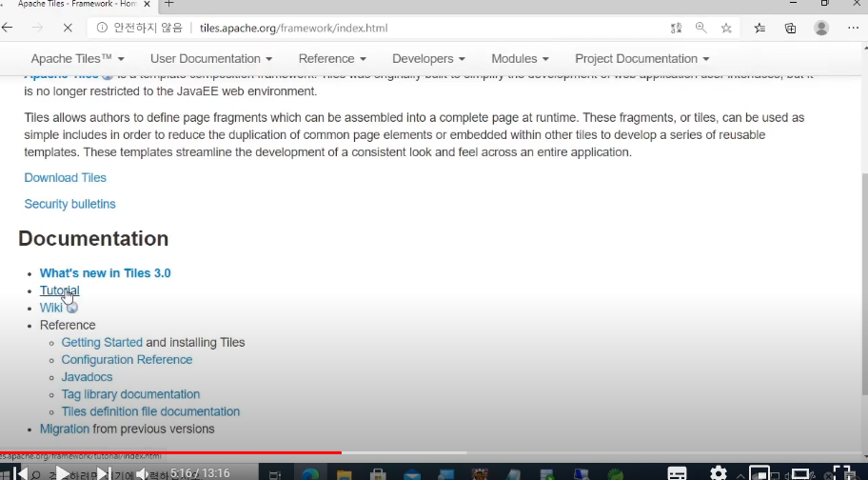Open the Javadocs link

pyautogui.click(x=87, y=377)
